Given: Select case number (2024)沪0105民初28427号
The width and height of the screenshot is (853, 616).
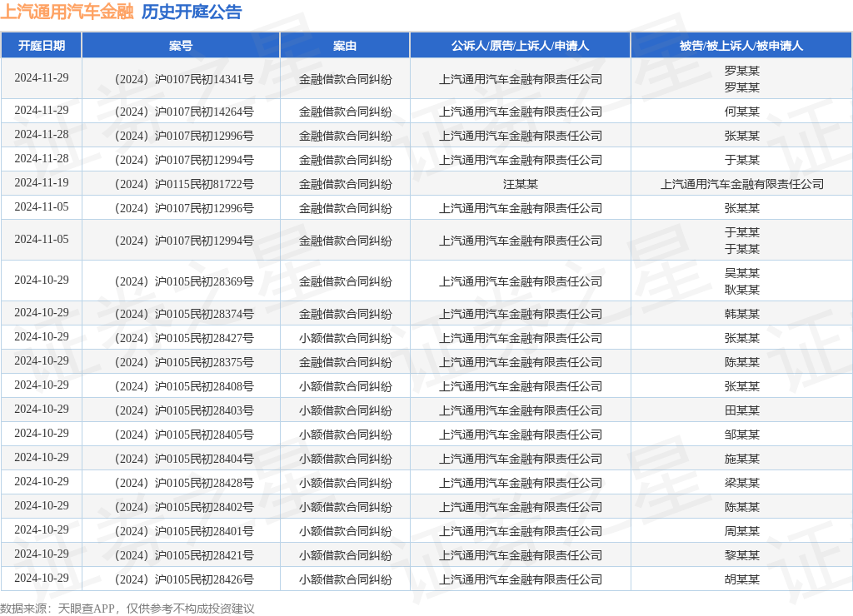Looking at the screenshot, I should coord(184,338).
